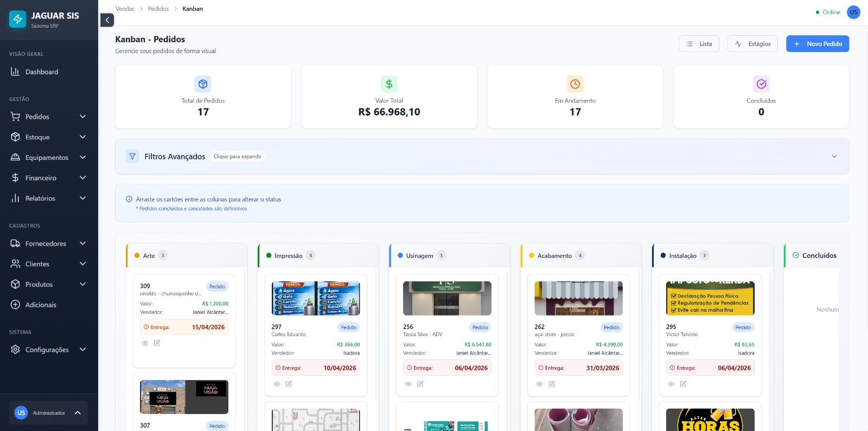
Task: Click the US user avatar in header
Action: click(853, 12)
